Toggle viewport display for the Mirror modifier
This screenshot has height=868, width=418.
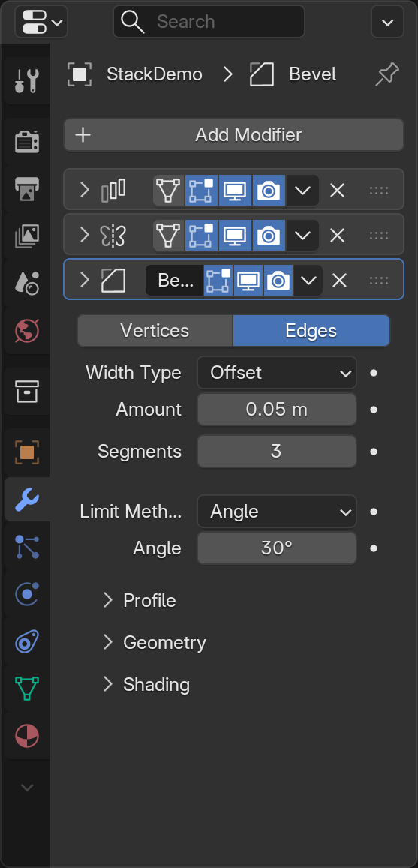[x=236, y=236]
